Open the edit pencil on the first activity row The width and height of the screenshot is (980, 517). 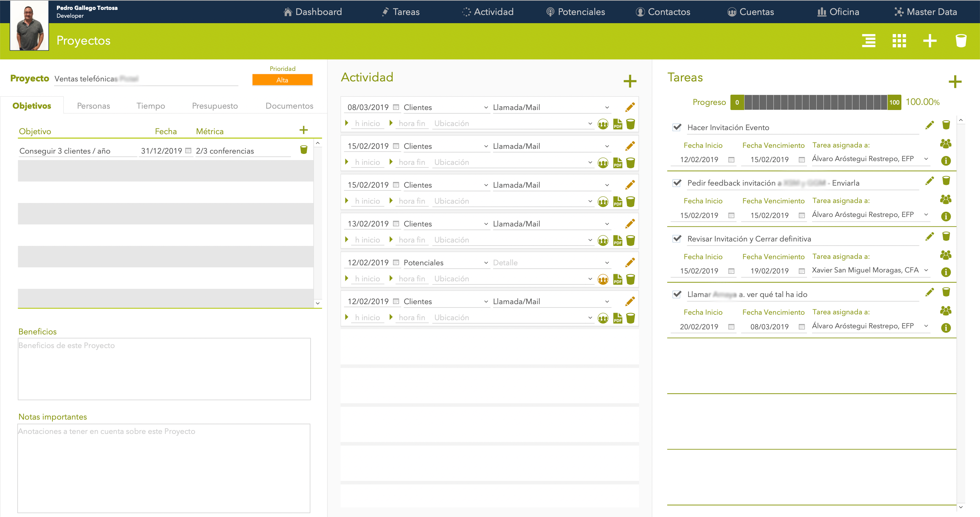click(630, 107)
